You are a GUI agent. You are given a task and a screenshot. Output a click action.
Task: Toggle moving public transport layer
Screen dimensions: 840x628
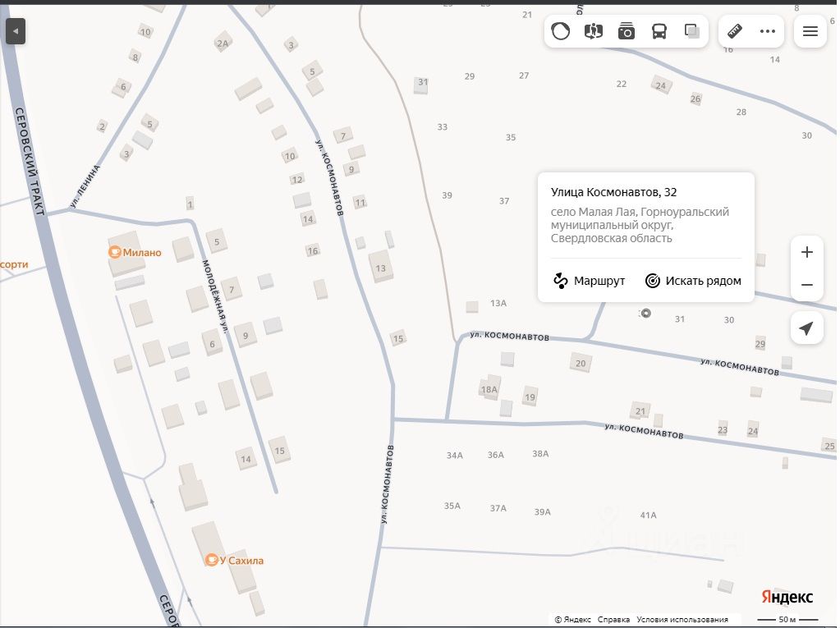[659, 32]
